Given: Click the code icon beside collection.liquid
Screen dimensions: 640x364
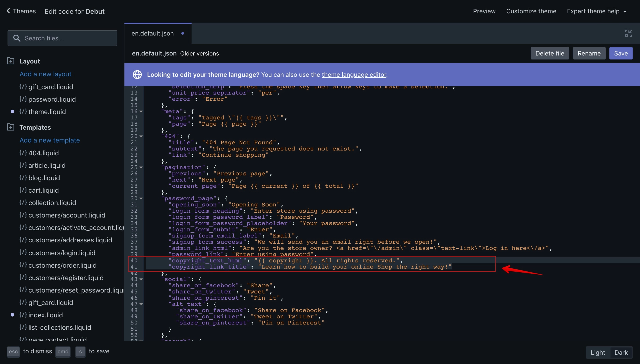Looking at the screenshot, I should click(23, 202).
